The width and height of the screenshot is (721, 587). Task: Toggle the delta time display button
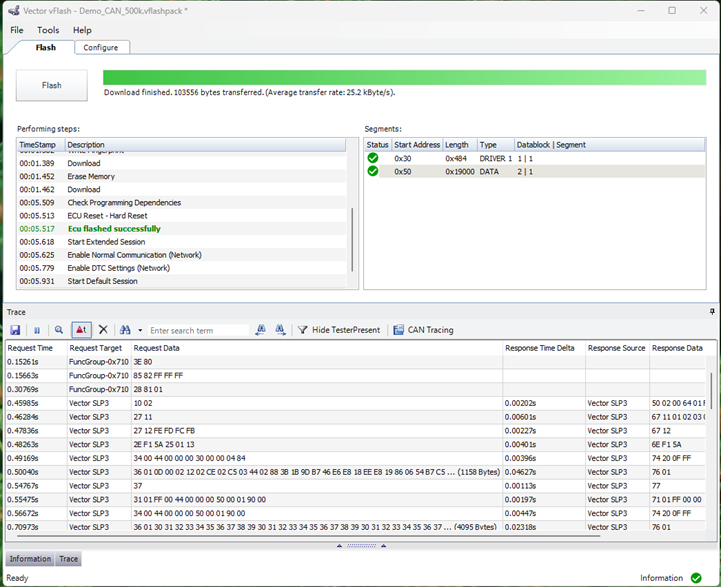coord(81,330)
